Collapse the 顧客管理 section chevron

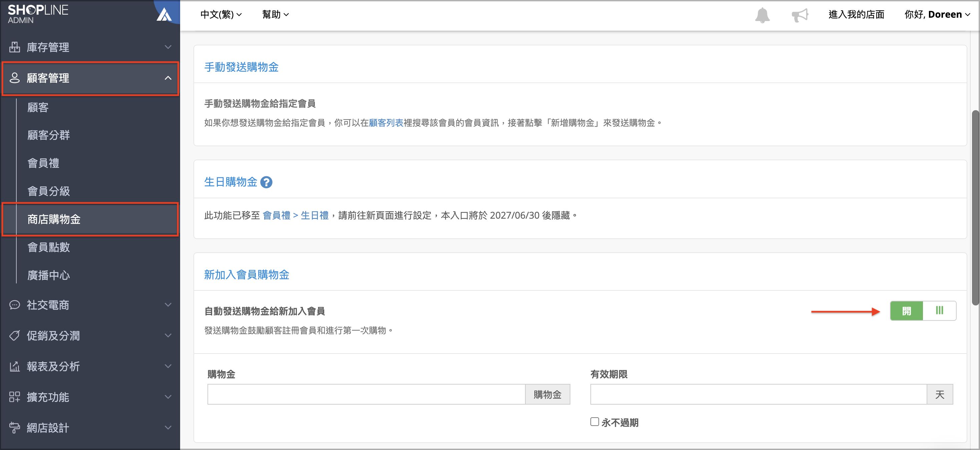click(168, 78)
